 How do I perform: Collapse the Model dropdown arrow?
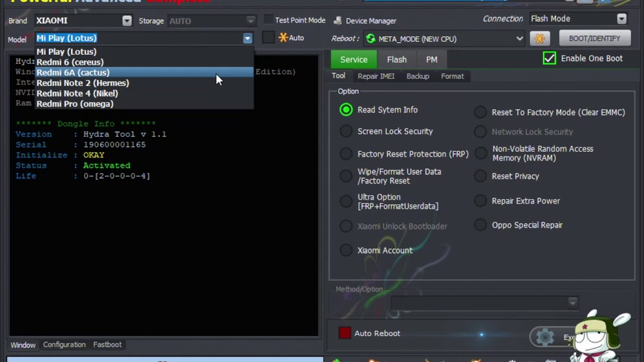(x=248, y=38)
